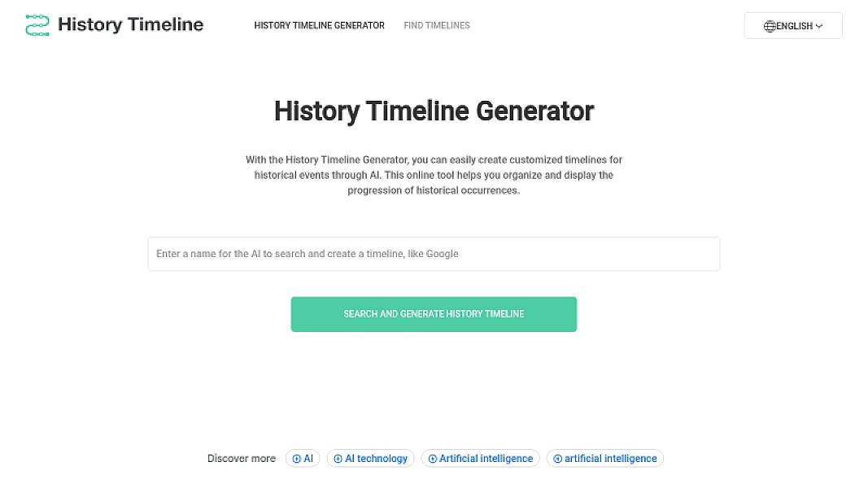Viewport: 868px width, 488px height.
Task: Click the timeline name search input field
Action: (x=434, y=254)
